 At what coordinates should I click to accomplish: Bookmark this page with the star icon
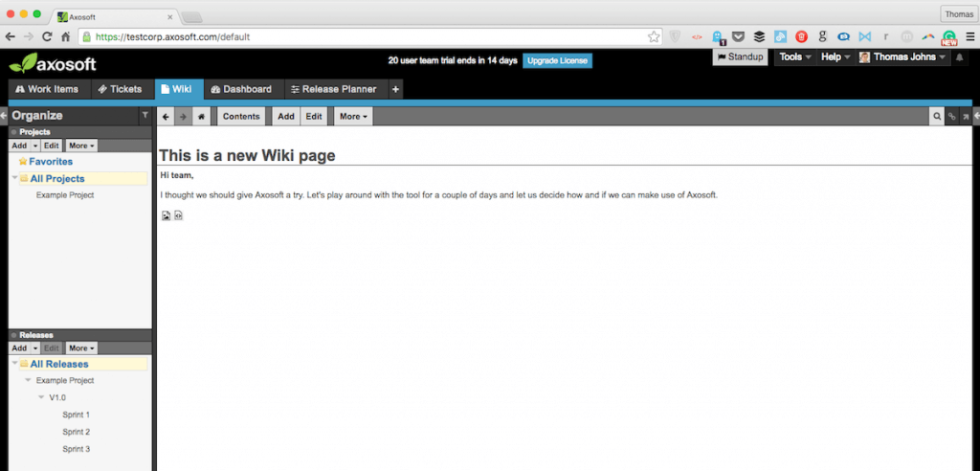653,37
